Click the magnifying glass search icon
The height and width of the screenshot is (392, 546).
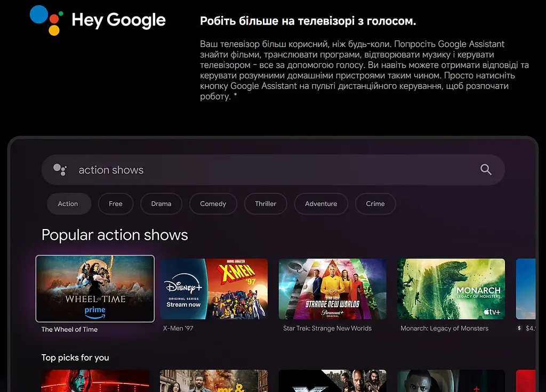pyautogui.click(x=486, y=170)
